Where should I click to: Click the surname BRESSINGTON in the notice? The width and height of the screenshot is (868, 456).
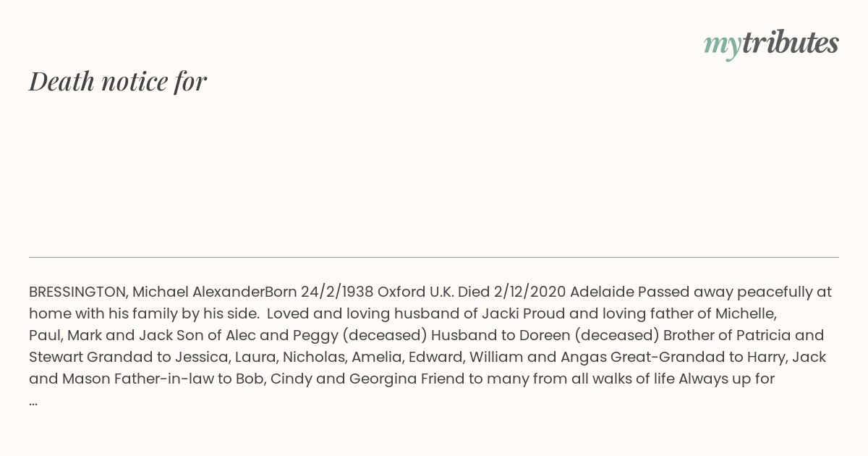click(x=77, y=292)
